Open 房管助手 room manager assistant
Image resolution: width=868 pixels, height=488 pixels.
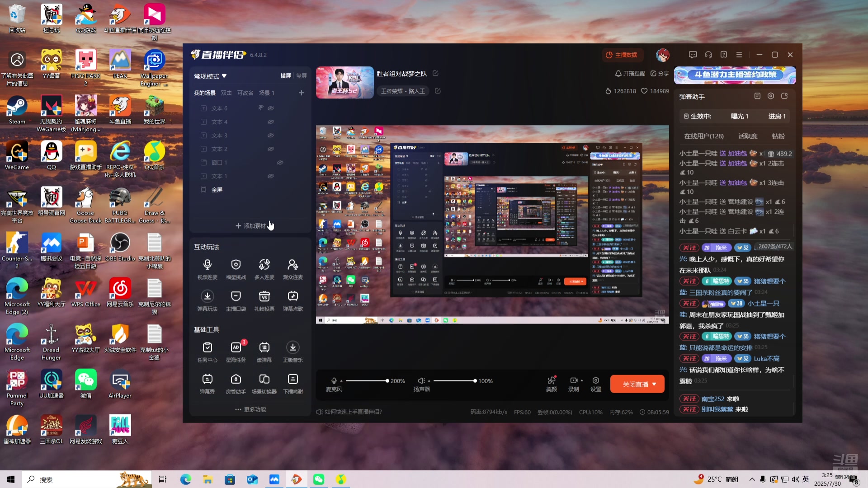(x=236, y=384)
